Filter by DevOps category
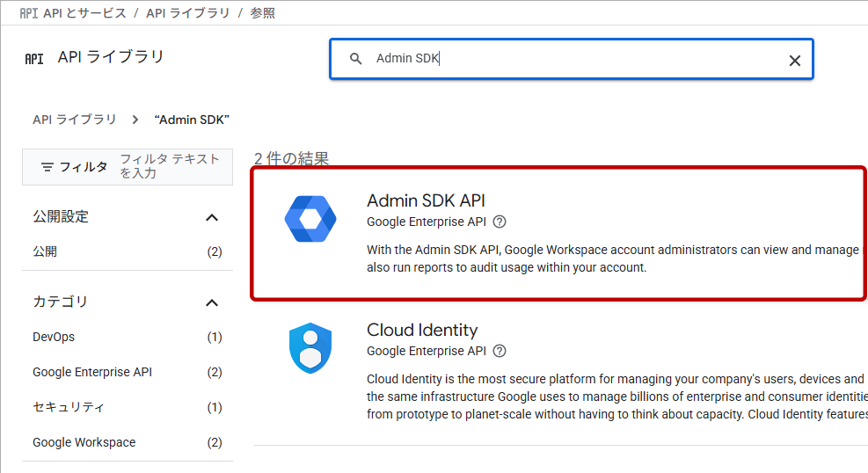 (54, 337)
